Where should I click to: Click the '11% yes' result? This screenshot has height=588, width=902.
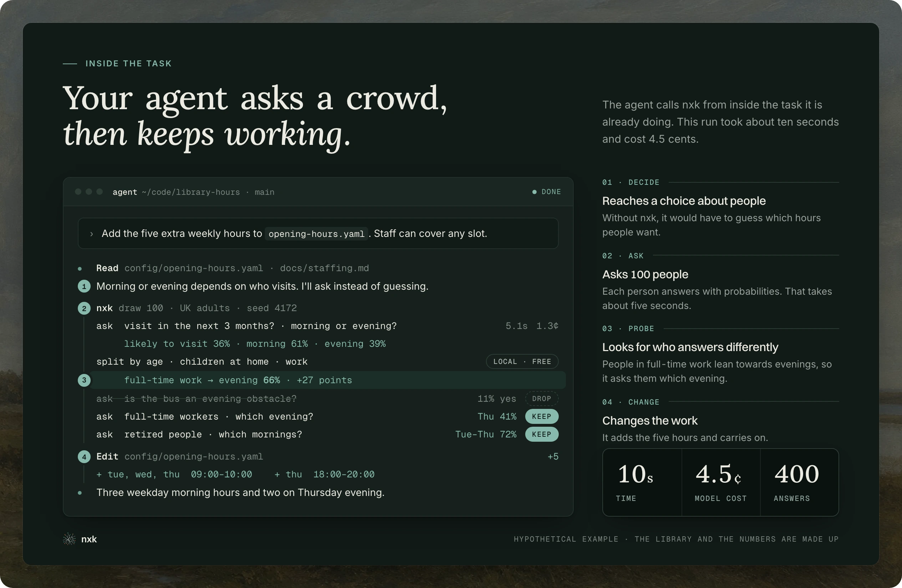[496, 399]
